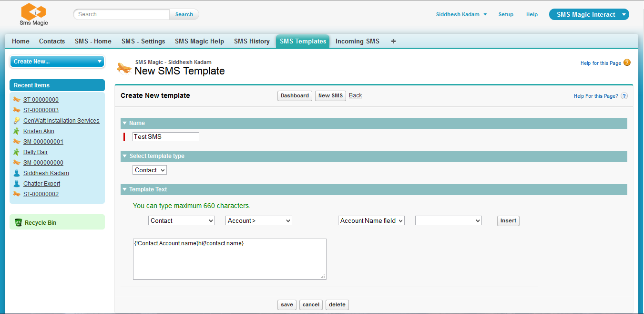644x314 pixels.
Task: Open the Create New... dropdown
Action: pos(57,62)
